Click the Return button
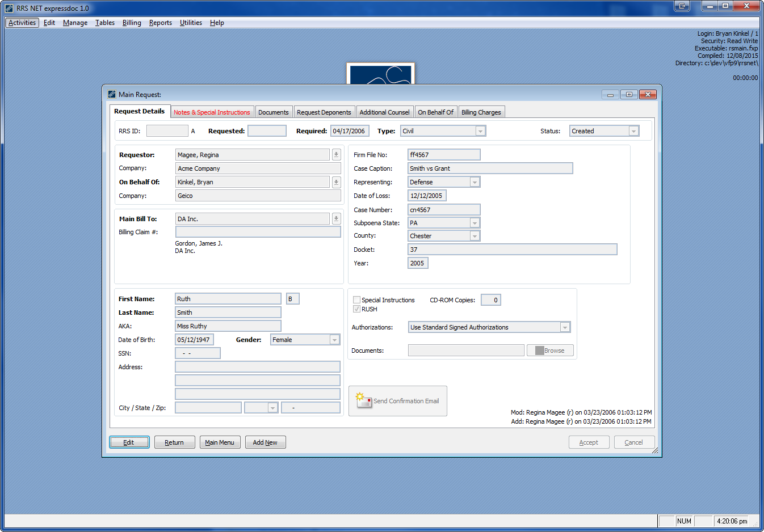This screenshot has width=764, height=532. point(174,442)
